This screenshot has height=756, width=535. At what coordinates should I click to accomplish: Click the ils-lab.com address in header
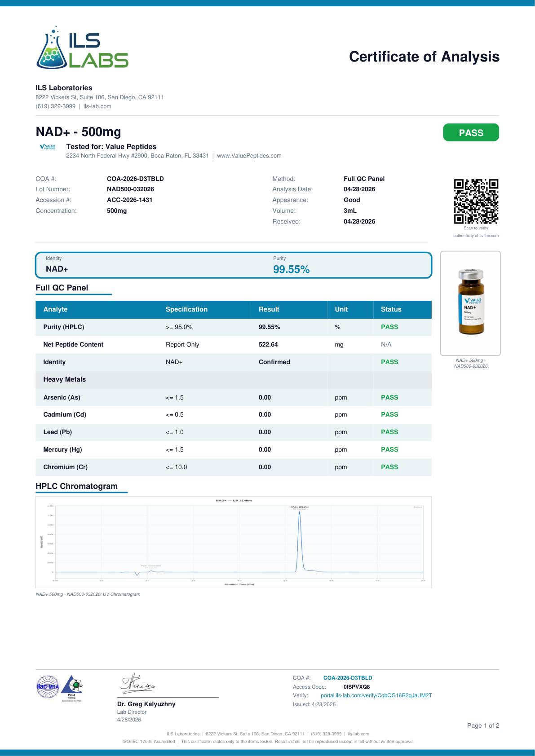(x=97, y=106)
